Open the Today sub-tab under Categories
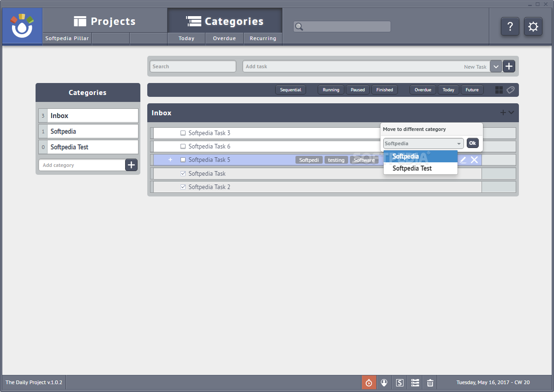The width and height of the screenshot is (554, 392). [187, 39]
